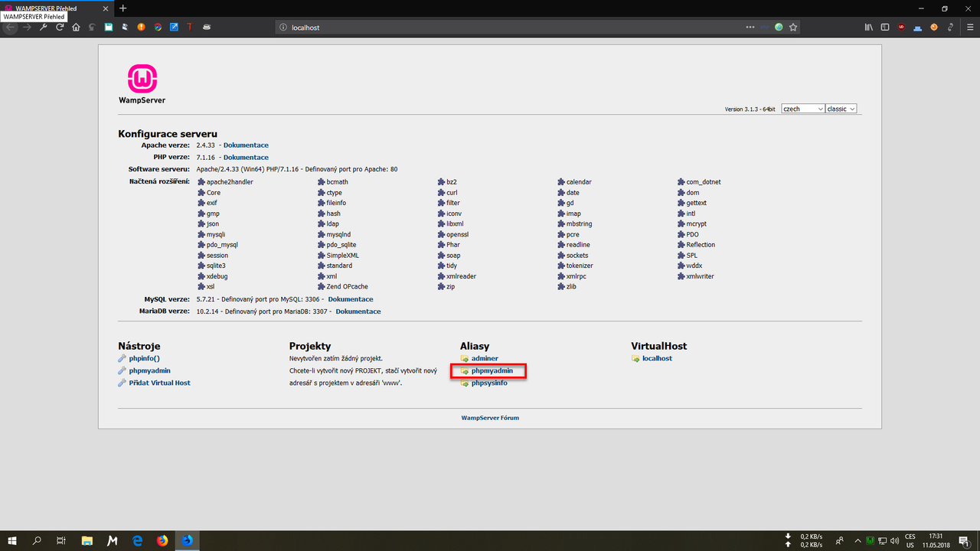Click the coffee cup bookmark icon

pos(207,28)
